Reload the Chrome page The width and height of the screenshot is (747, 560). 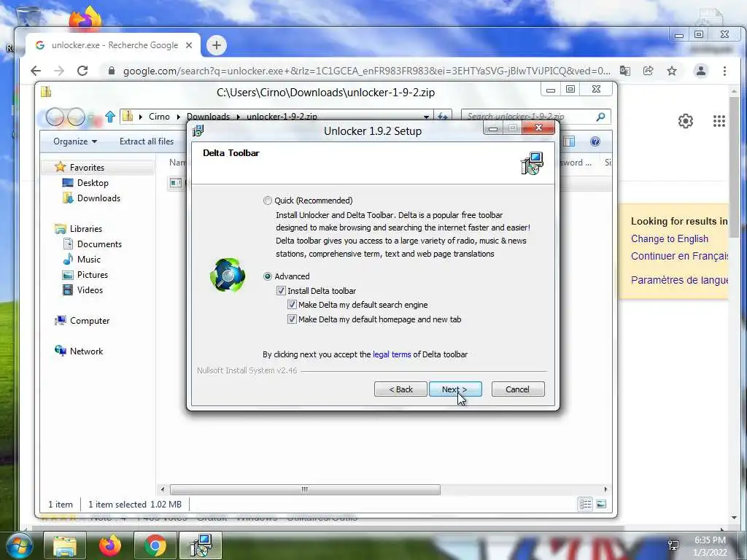(82, 71)
